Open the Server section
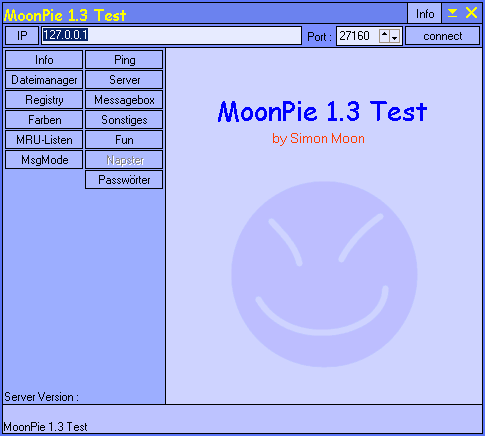Viewport: 485px width, 436px height. point(124,80)
